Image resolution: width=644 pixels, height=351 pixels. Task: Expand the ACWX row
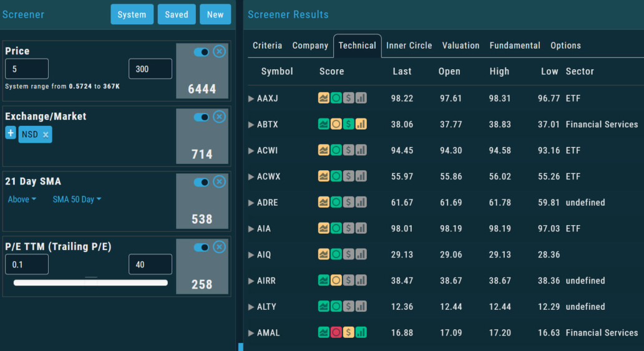coord(251,177)
